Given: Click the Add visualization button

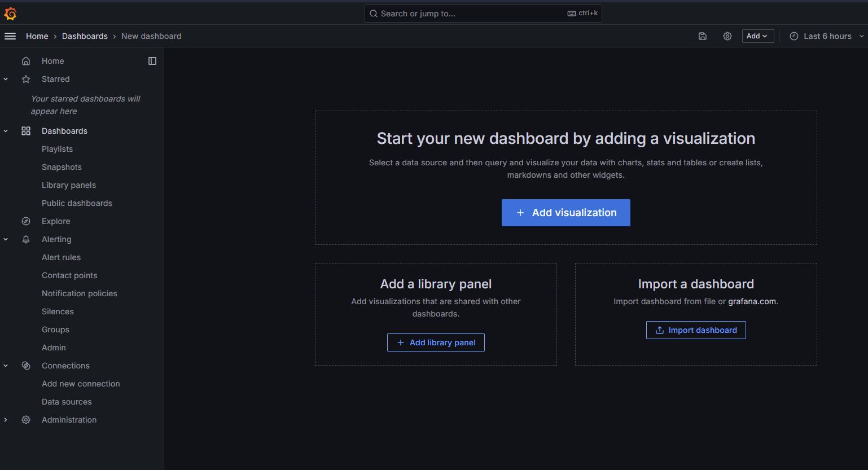Looking at the screenshot, I should coord(565,213).
